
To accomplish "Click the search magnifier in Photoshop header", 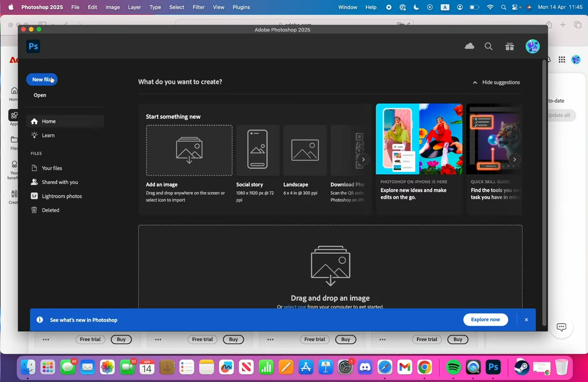I will (x=489, y=47).
